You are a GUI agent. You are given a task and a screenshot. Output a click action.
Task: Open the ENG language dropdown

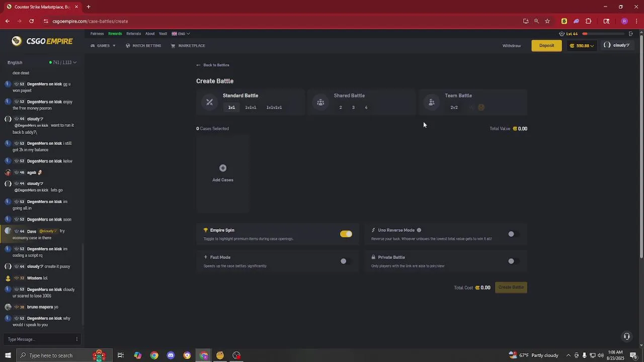coord(181,34)
